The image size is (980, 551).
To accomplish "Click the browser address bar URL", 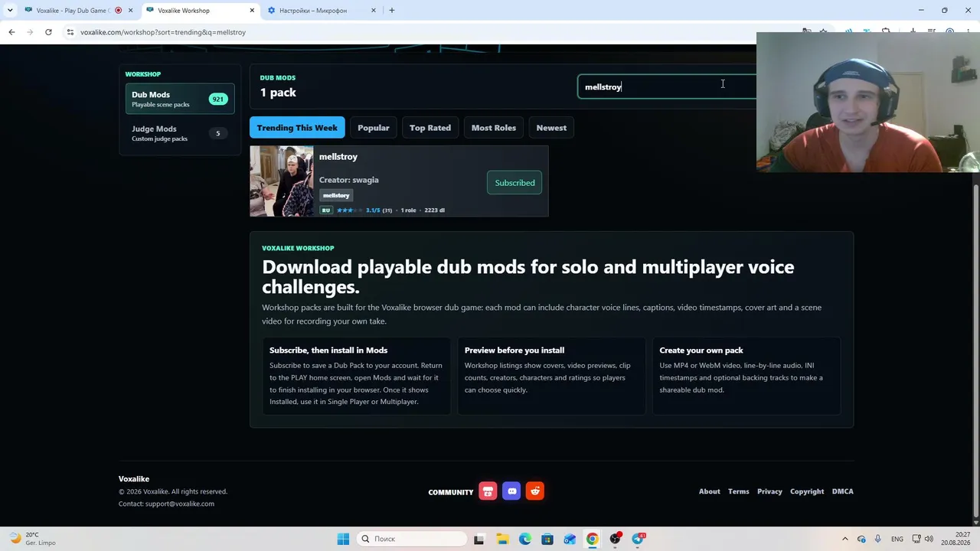I will (163, 32).
